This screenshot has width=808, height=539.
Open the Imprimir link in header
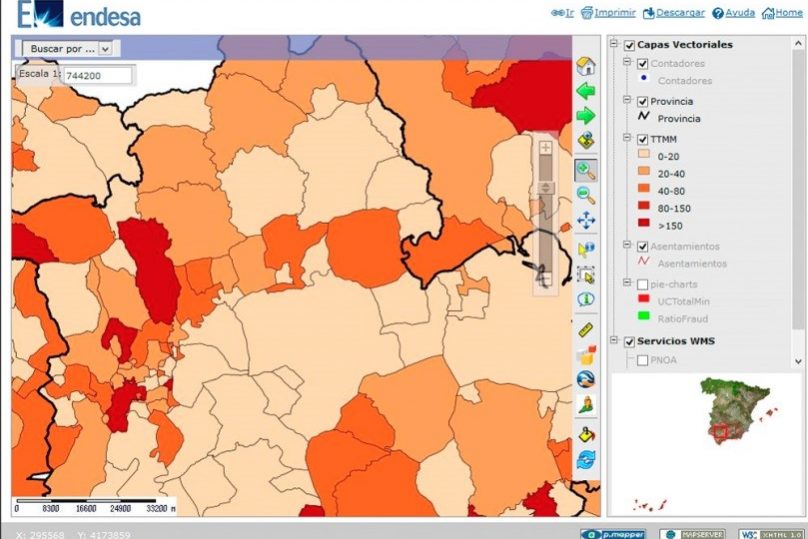(609, 13)
